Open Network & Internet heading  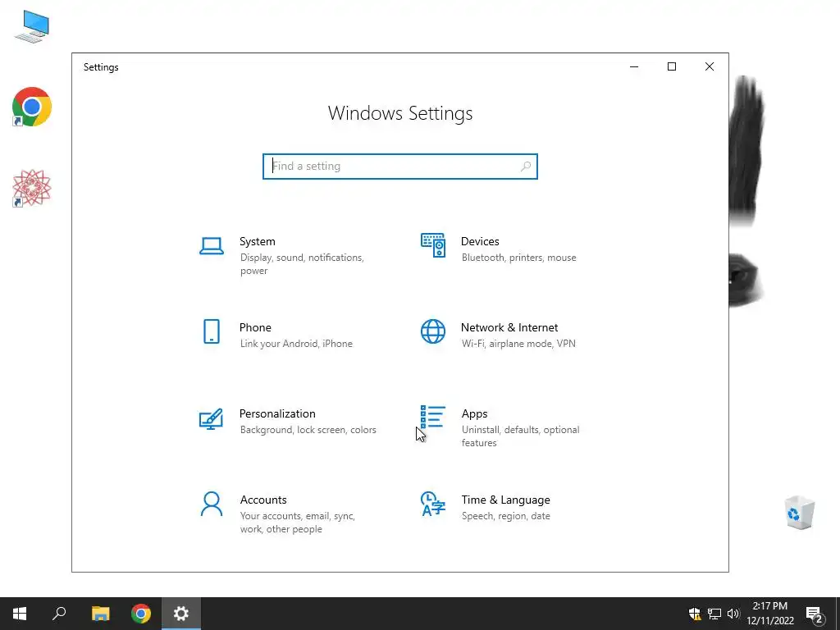[509, 328]
